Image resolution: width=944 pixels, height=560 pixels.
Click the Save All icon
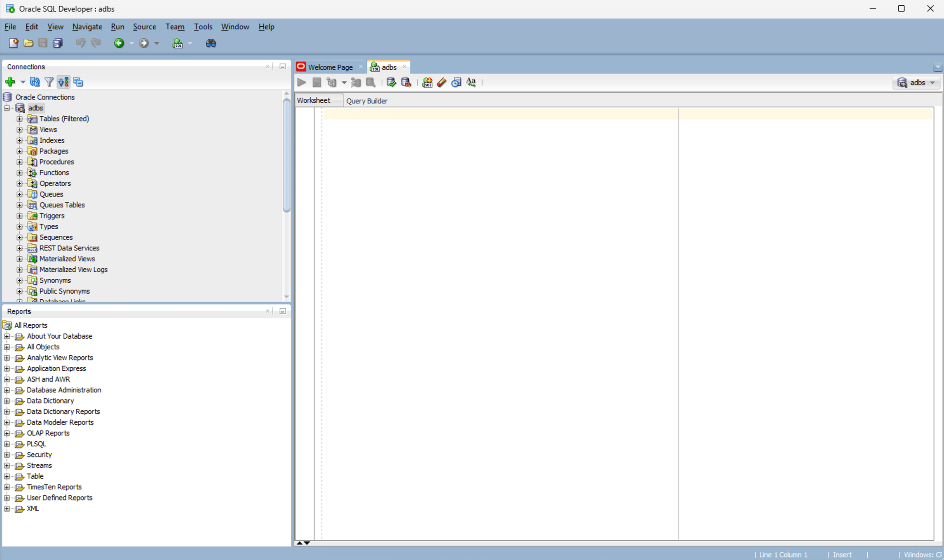(58, 43)
